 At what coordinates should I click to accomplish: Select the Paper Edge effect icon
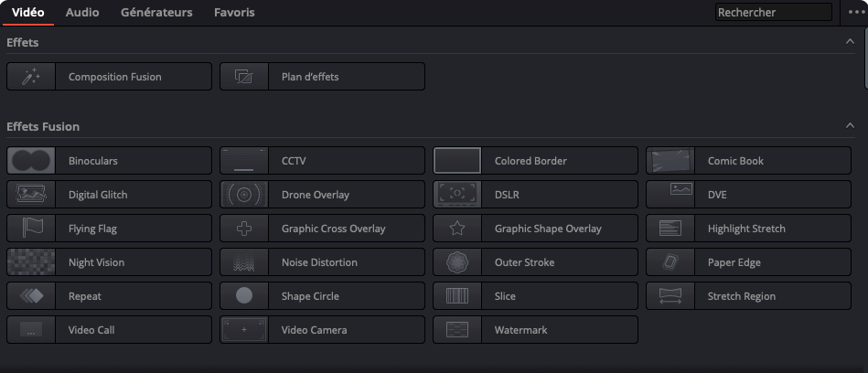click(x=670, y=262)
